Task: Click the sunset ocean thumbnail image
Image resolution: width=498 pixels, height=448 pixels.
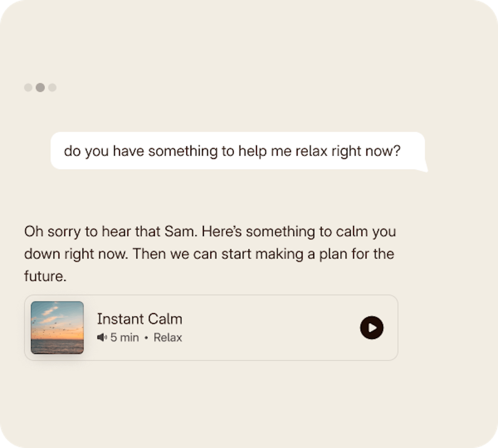Action: 57,328
